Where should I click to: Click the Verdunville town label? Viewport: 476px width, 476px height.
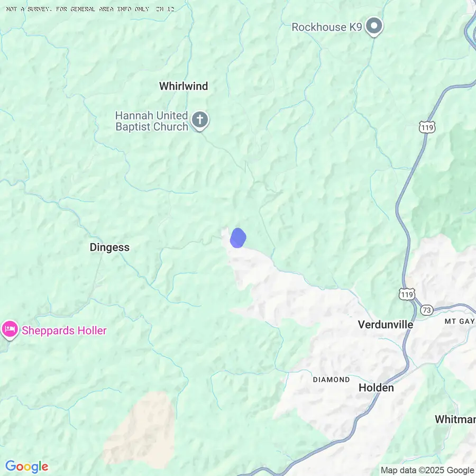tap(386, 325)
